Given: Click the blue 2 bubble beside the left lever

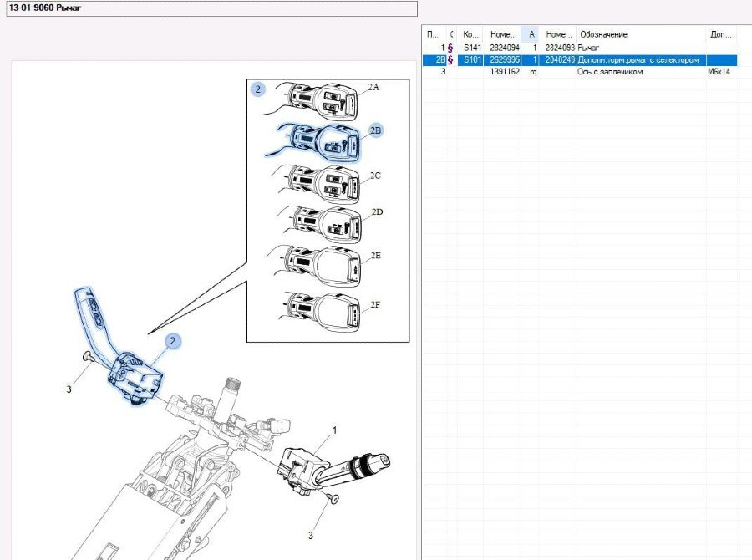Looking at the screenshot, I should tap(173, 341).
